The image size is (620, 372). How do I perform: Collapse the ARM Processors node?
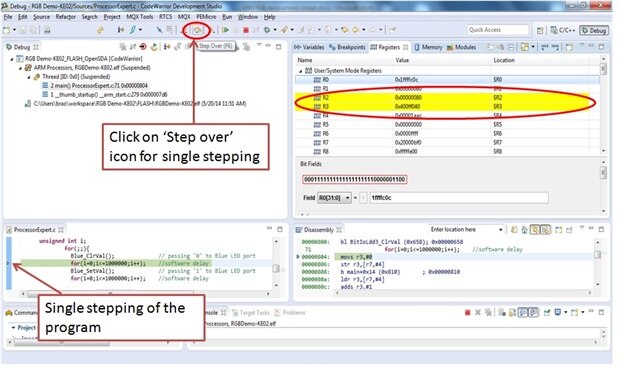20,68
